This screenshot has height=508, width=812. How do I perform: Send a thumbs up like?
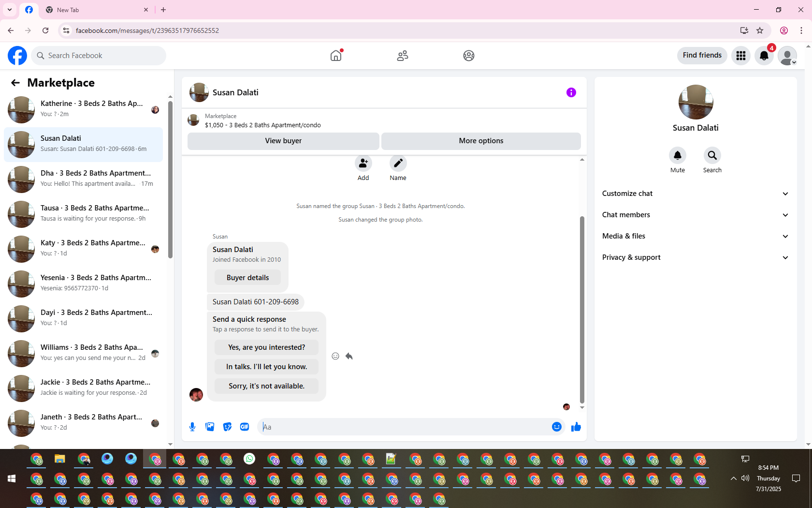point(576,427)
